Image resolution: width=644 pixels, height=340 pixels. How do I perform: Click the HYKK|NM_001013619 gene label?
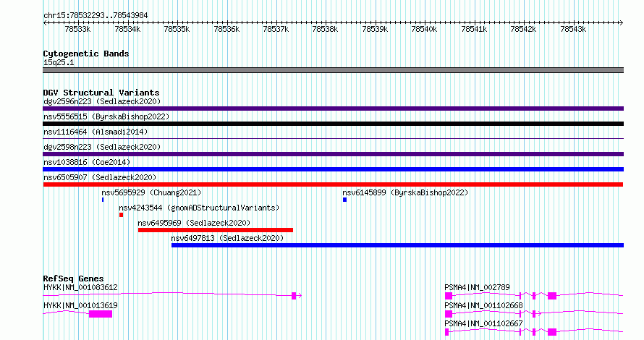(x=80, y=305)
